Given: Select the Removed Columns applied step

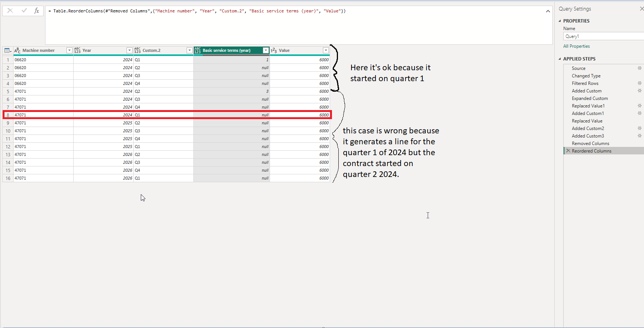Looking at the screenshot, I should pyautogui.click(x=590, y=143).
